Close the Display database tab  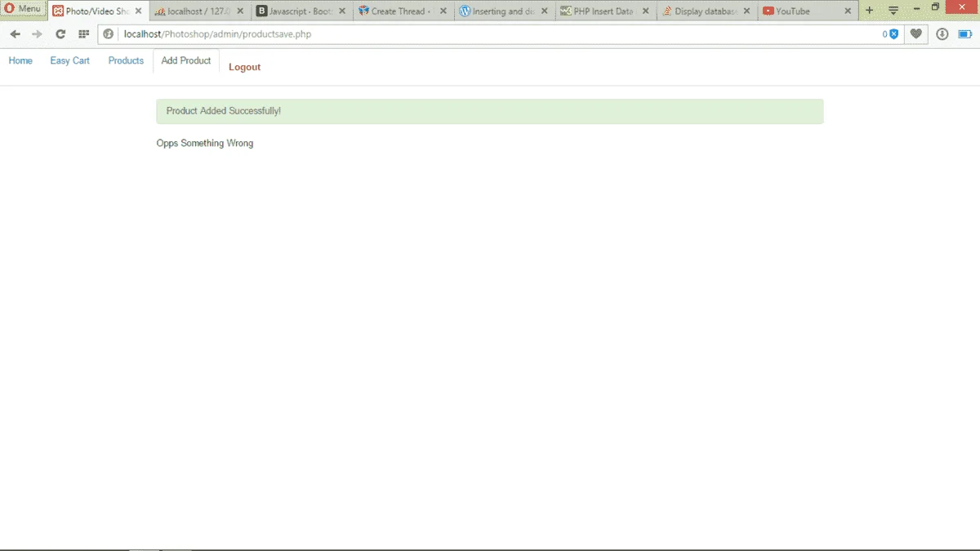(x=746, y=11)
